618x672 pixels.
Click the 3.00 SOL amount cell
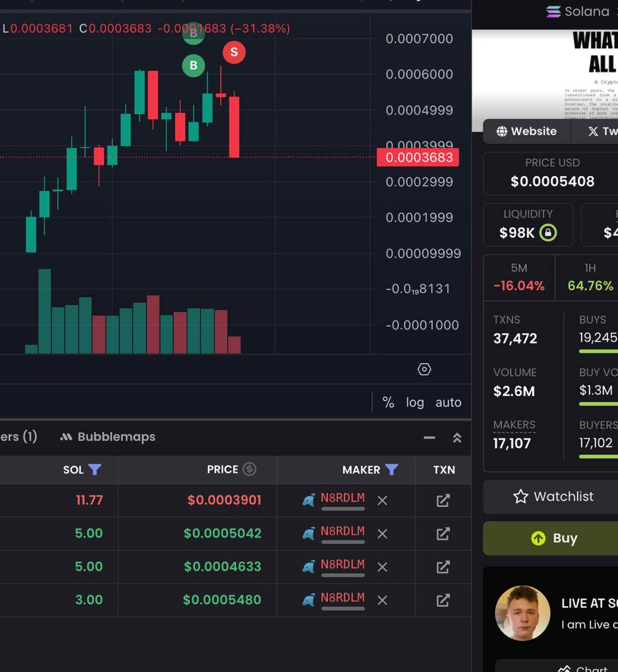tap(89, 600)
